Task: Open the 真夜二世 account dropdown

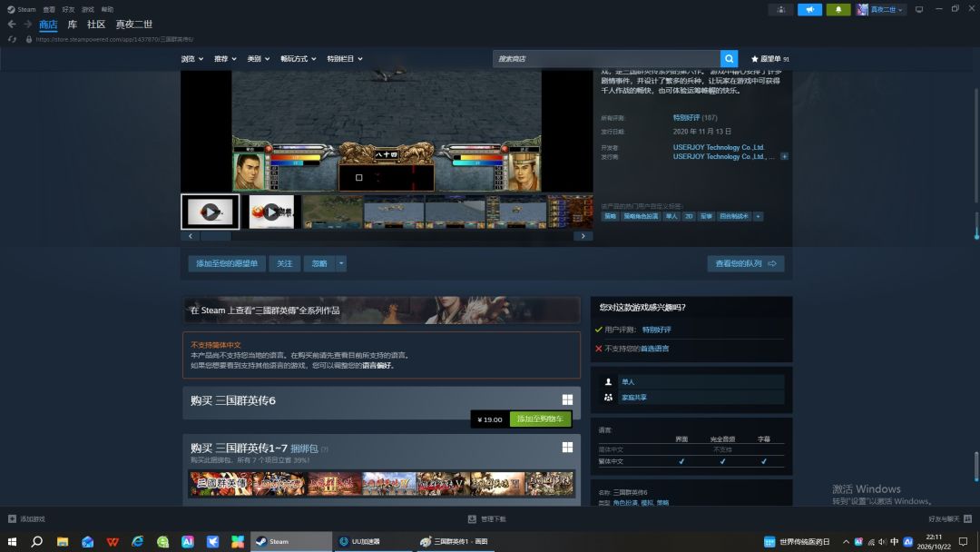Action: tap(881, 9)
